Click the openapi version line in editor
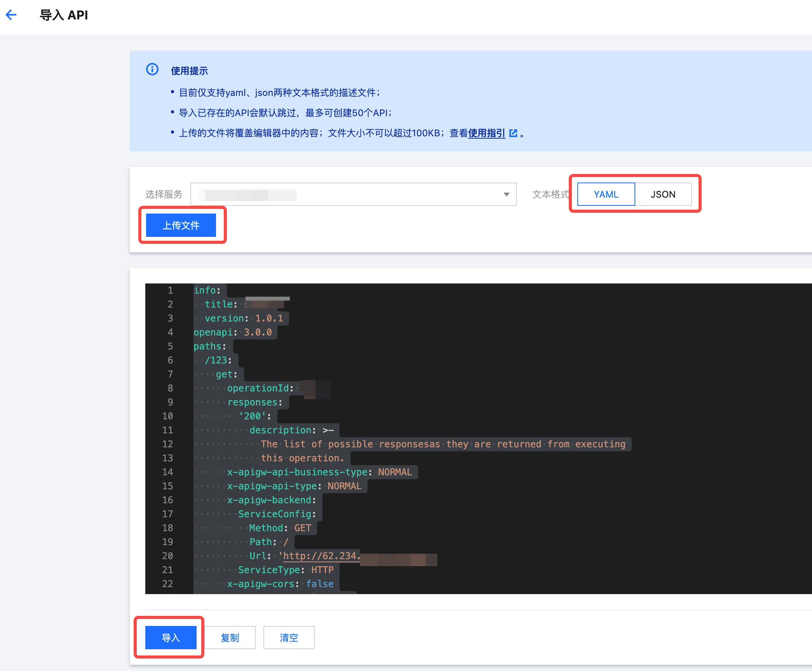The height and width of the screenshot is (671, 812). pyautogui.click(x=233, y=332)
